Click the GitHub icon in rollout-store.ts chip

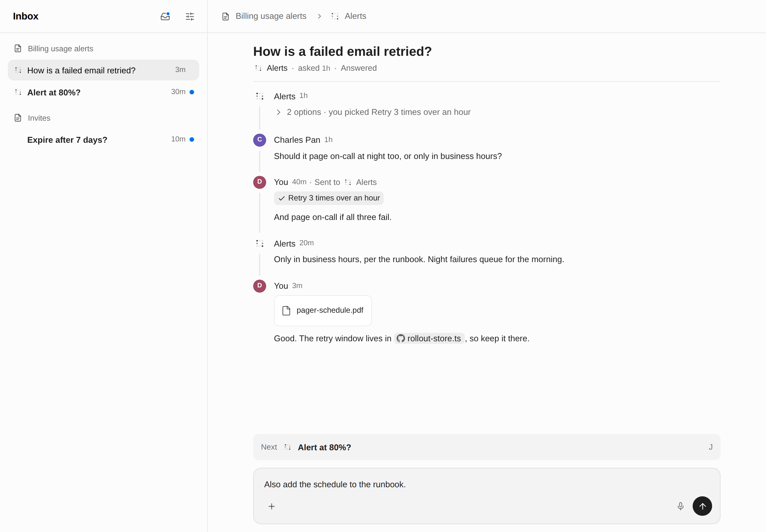click(x=401, y=339)
